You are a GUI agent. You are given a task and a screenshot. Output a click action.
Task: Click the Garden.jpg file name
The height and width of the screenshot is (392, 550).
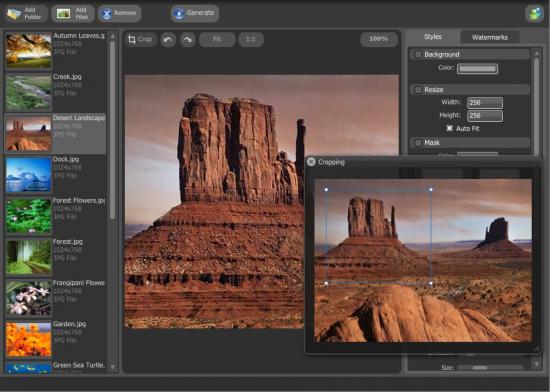69,324
